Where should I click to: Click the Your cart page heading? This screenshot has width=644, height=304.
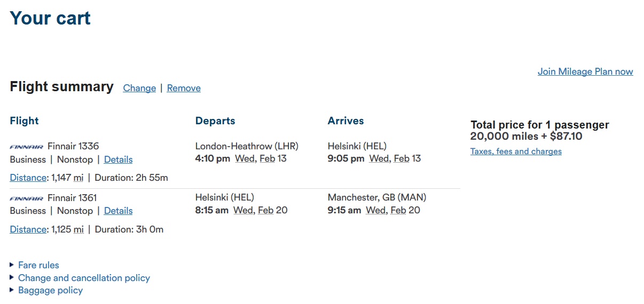[50, 18]
